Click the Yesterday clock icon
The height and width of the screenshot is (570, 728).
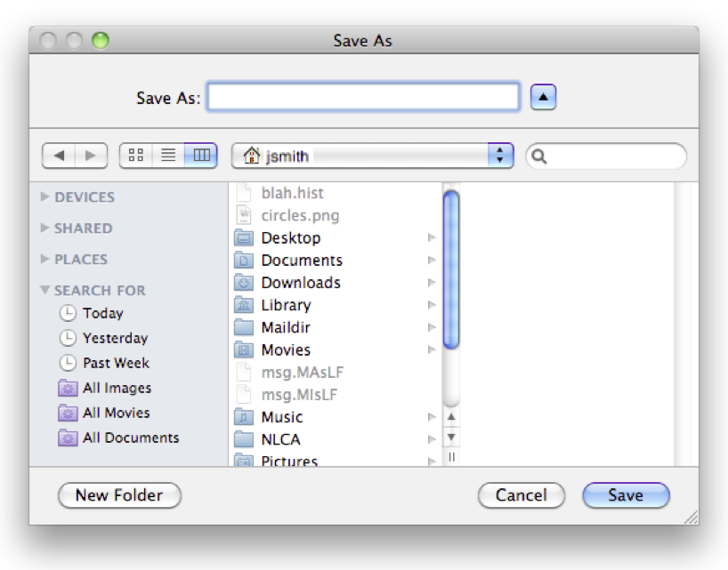(68, 338)
